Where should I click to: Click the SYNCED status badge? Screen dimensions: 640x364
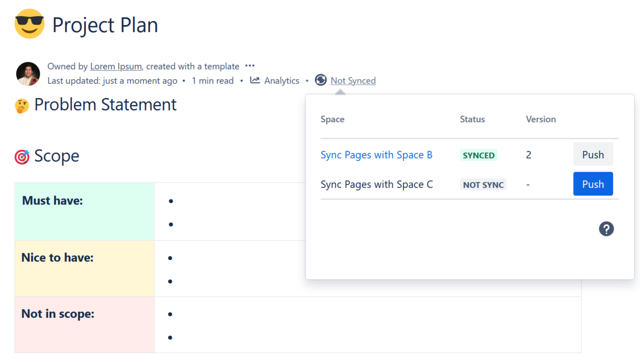click(x=478, y=155)
